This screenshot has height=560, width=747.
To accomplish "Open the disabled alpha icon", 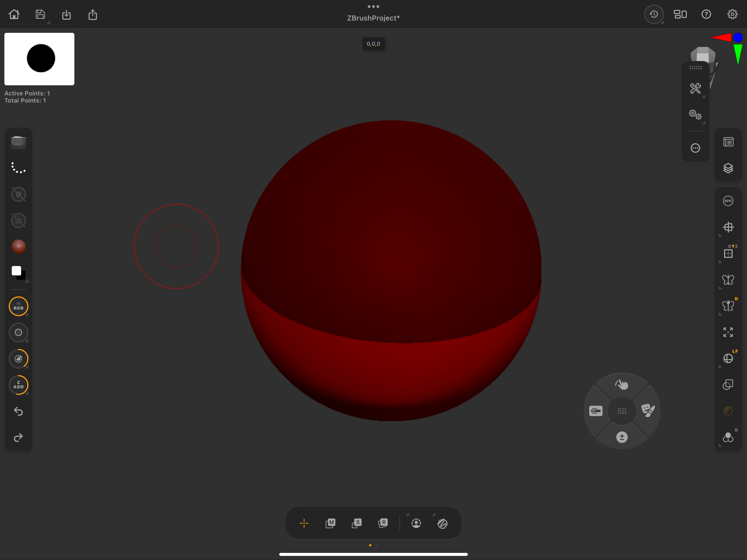I will pos(19,194).
